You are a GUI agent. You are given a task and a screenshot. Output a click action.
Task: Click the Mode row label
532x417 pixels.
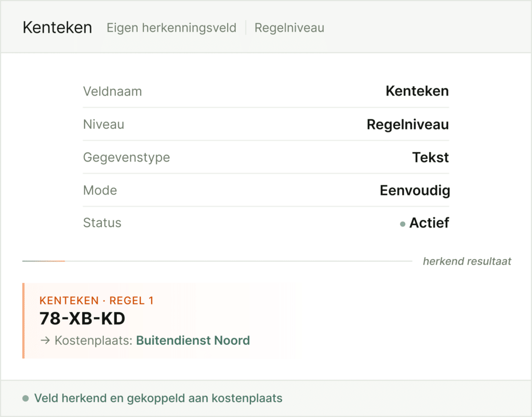(x=100, y=190)
